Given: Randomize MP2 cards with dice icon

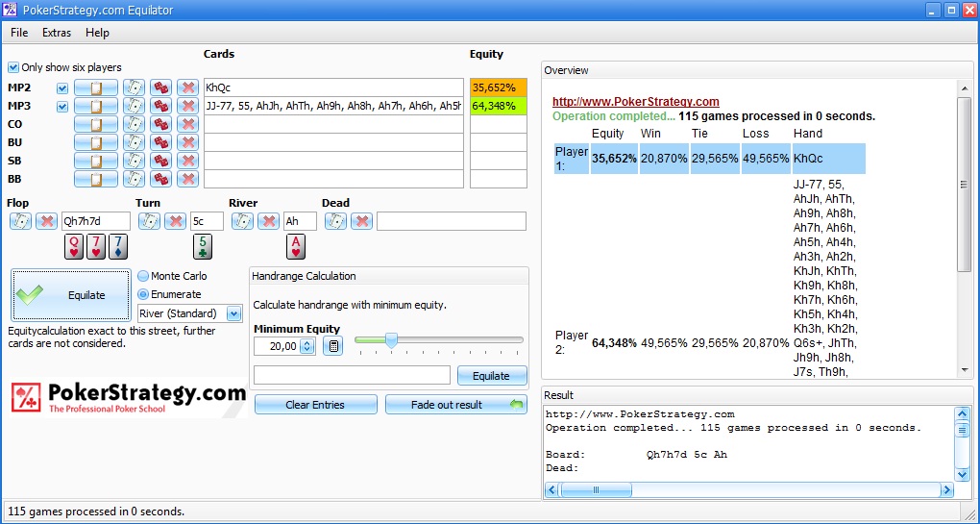Looking at the screenshot, I should (x=160, y=87).
